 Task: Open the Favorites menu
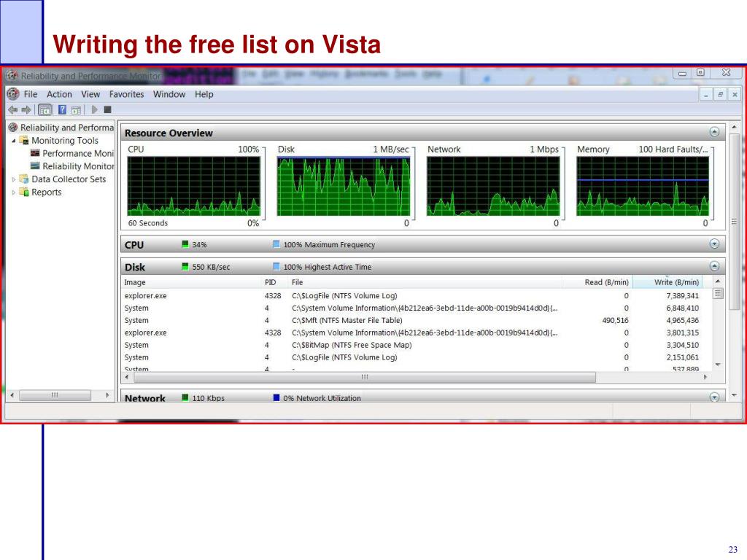click(x=126, y=94)
